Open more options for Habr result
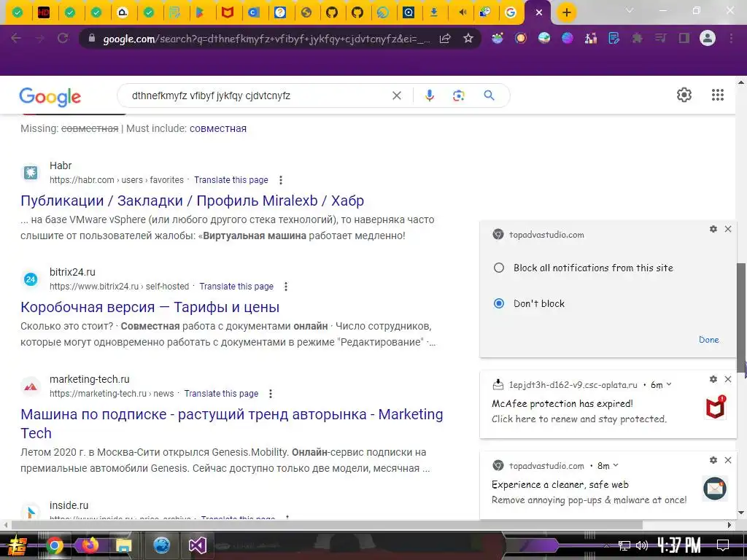Screen dimensions: 747x560 [x=281, y=180]
